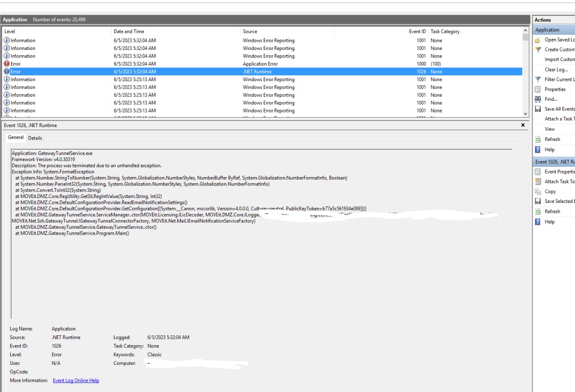Open the View submenu in Actions

[x=550, y=129]
